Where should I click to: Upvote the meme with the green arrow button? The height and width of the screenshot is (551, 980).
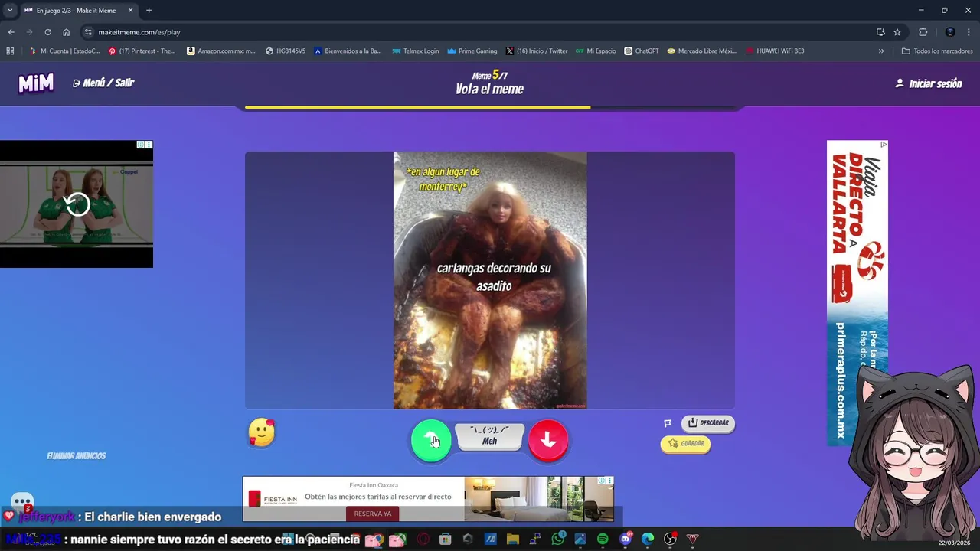click(431, 440)
